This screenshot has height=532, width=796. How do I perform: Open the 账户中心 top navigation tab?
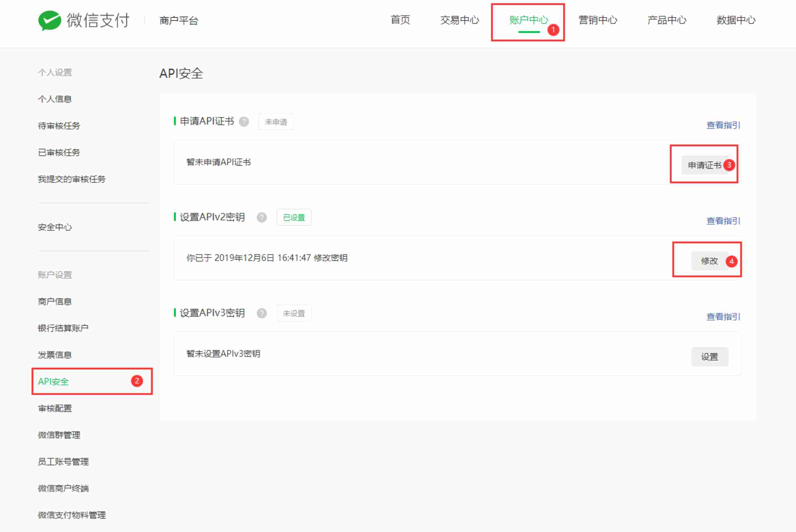pos(528,20)
